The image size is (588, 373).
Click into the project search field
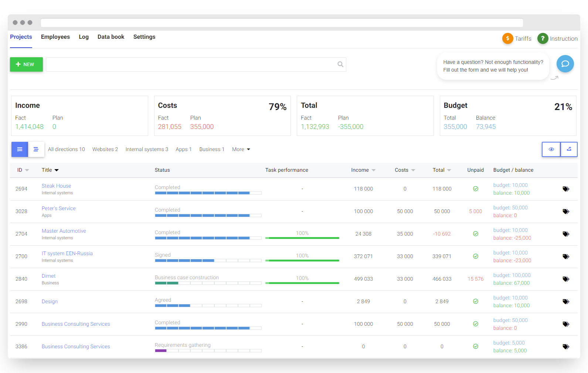click(x=190, y=65)
